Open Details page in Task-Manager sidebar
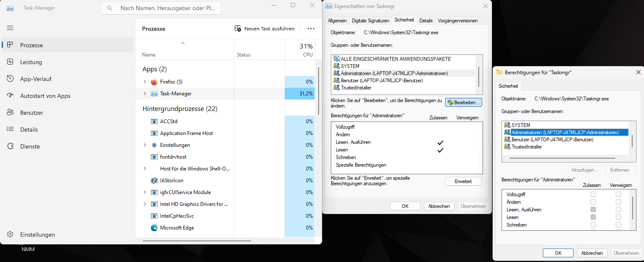This screenshot has height=262, width=644. click(67, 130)
